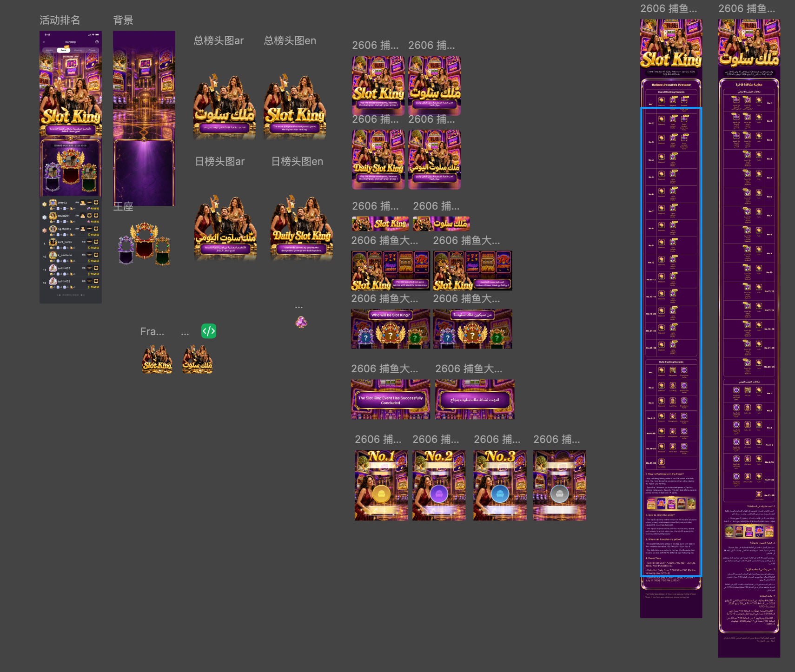Select the square Arabic Daily Slot King poster
Screen dimensions: 795x672
click(x=435, y=159)
